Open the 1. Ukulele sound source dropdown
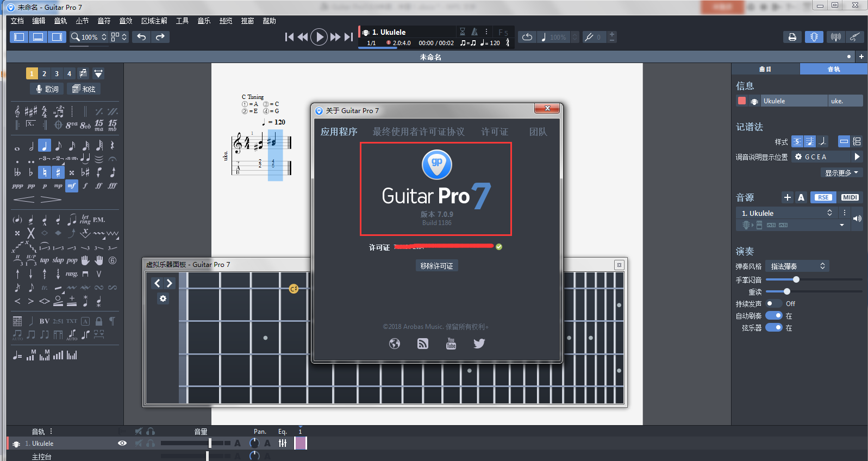The height and width of the screenshot is (461, 868). (x=787, y=213)
